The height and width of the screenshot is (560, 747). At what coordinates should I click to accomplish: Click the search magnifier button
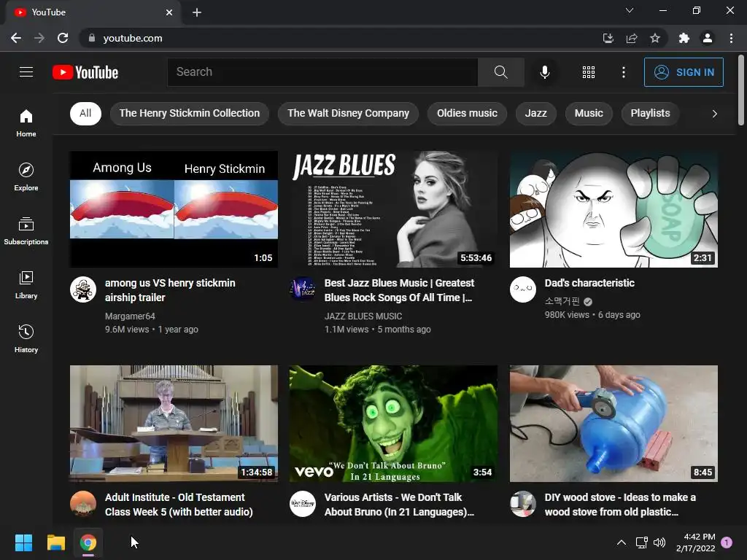click(500, 72)
